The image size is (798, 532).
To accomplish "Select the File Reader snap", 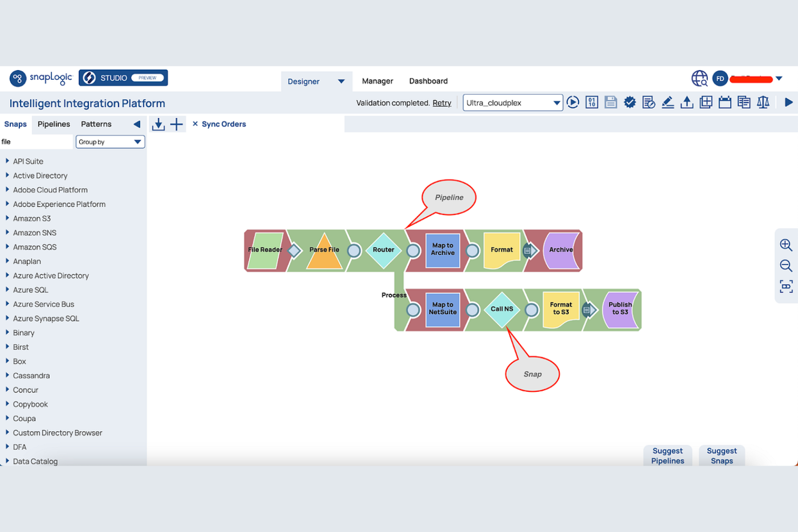I will pyautogui.click(x=265, y=250).
